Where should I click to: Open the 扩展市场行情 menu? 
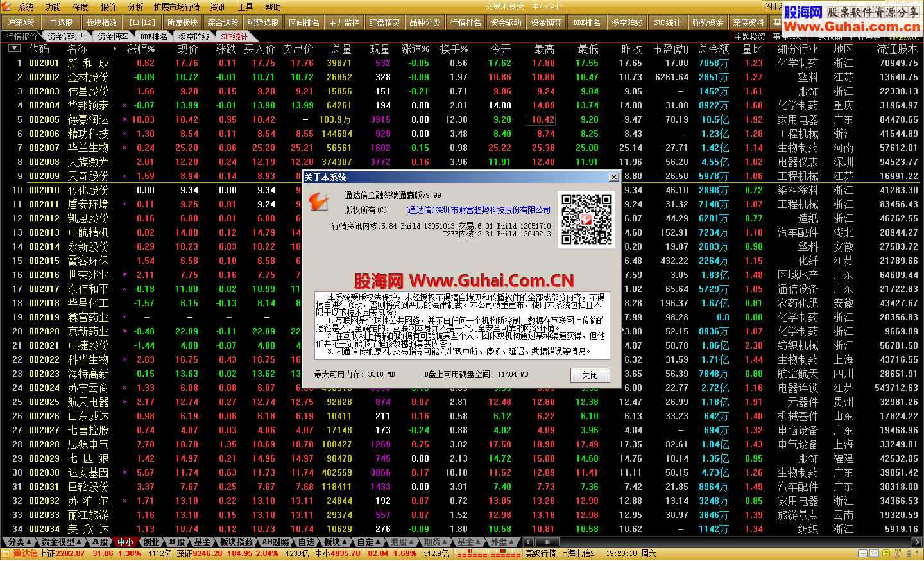pos(177,7)
